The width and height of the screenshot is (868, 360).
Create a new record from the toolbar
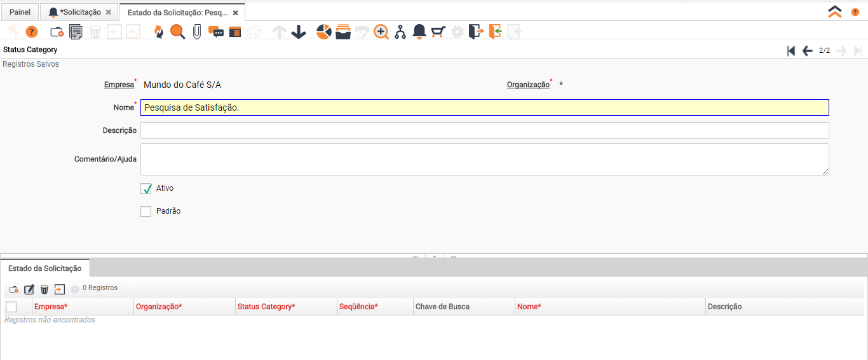[57, 32]
